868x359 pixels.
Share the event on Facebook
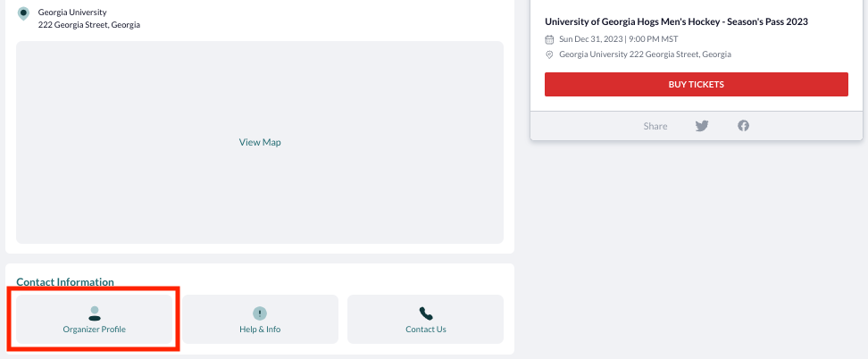tap(744, 126)
